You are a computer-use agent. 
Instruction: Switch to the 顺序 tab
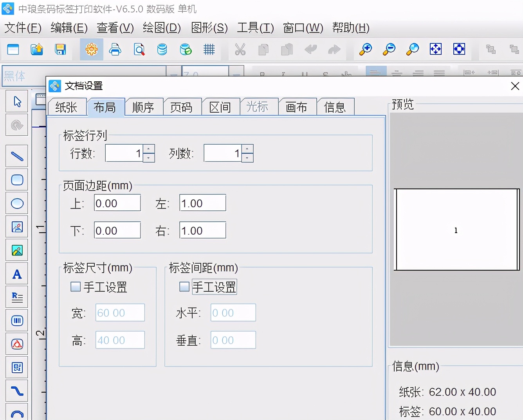point(143,107)
